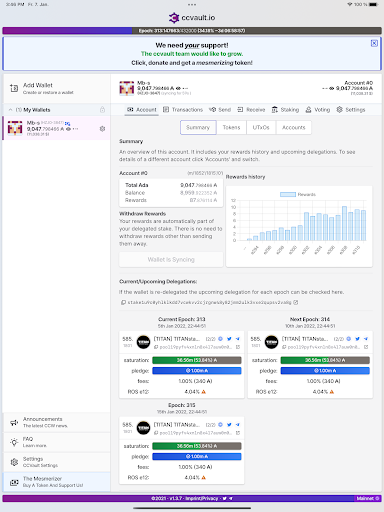
Task: Copy the stake address via copy icon
Action: pyautogui.click(x=123, y=302)
